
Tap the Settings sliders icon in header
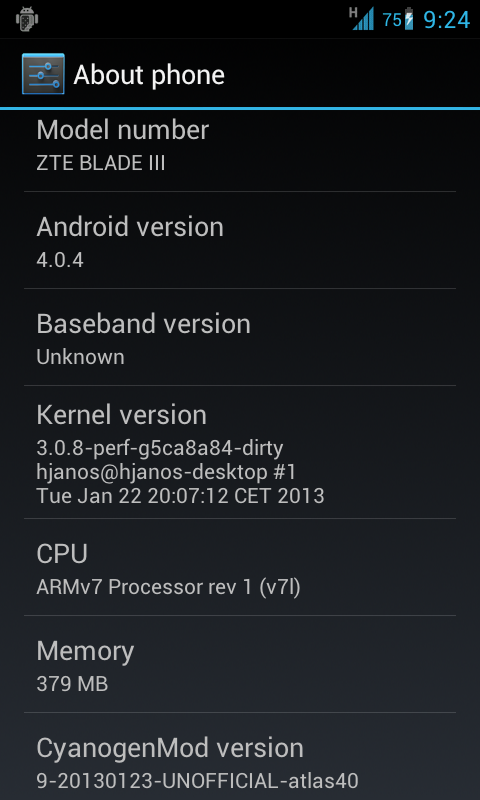pyautogui.click(x=43, y=74)
